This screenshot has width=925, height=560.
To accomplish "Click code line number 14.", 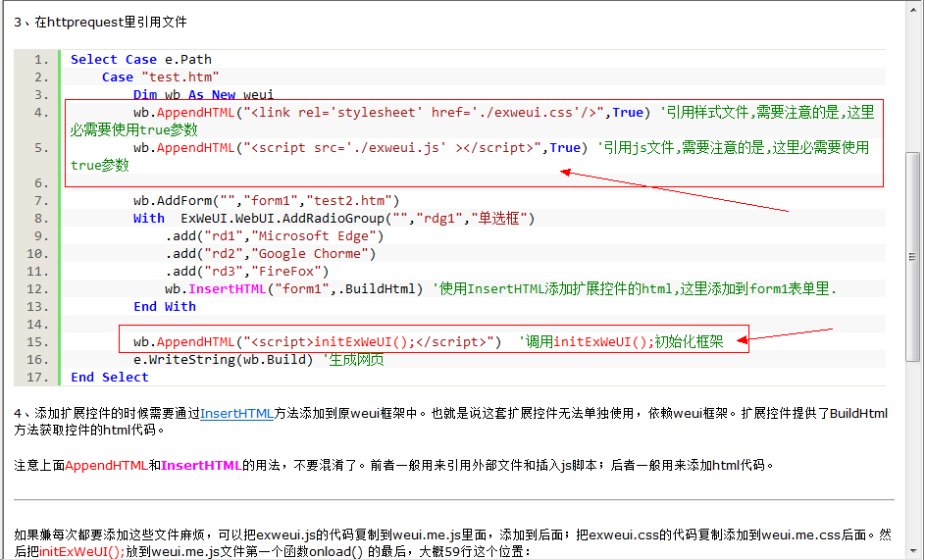I will [37, 325].
